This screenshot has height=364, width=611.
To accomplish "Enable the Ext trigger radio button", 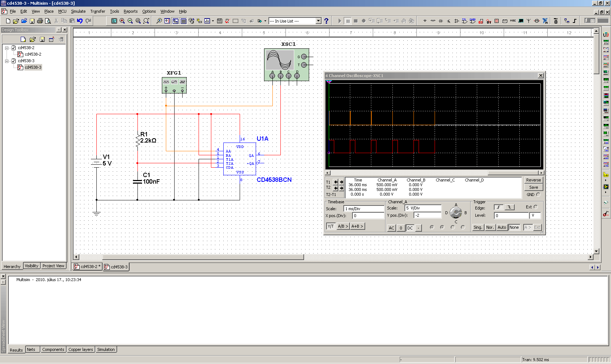I will tap(535, 207).
